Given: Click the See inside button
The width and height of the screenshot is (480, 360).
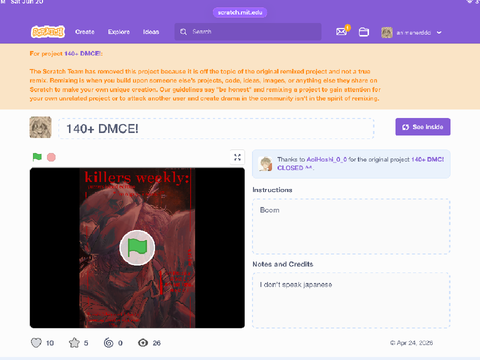Looking at the screenshot, I should point(423,127).
